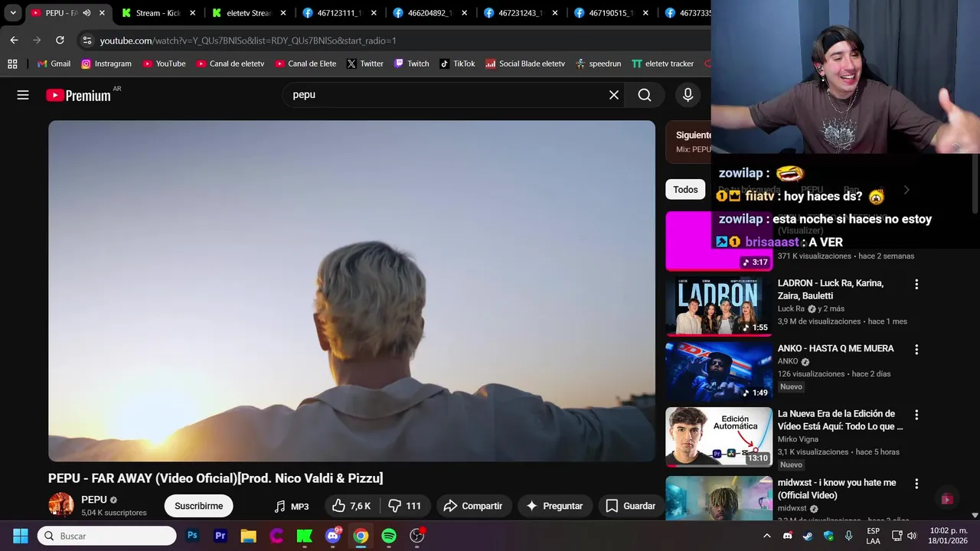Open the Windows Start menu
Screen dimensions: 980x551
coord(21,536)
